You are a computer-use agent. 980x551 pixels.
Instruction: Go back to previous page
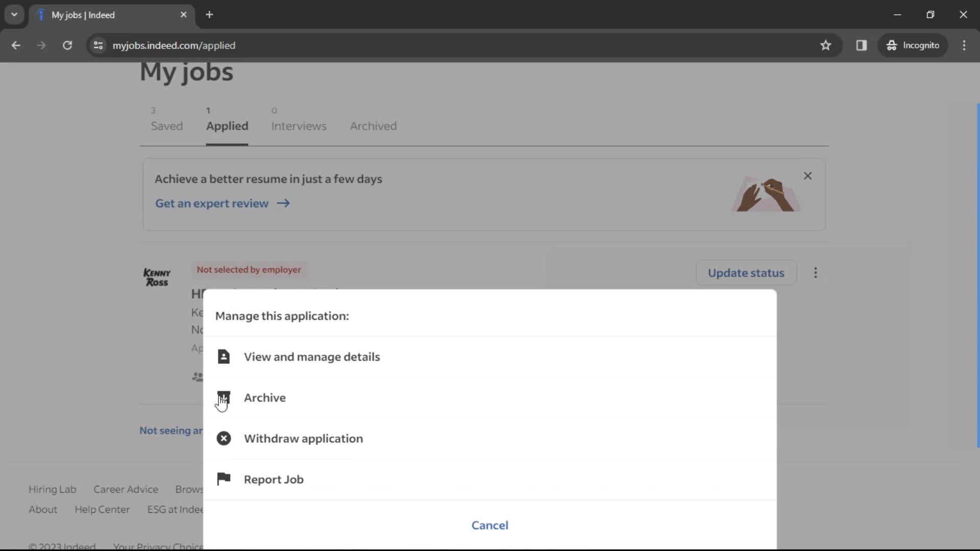tap(16, 45)
